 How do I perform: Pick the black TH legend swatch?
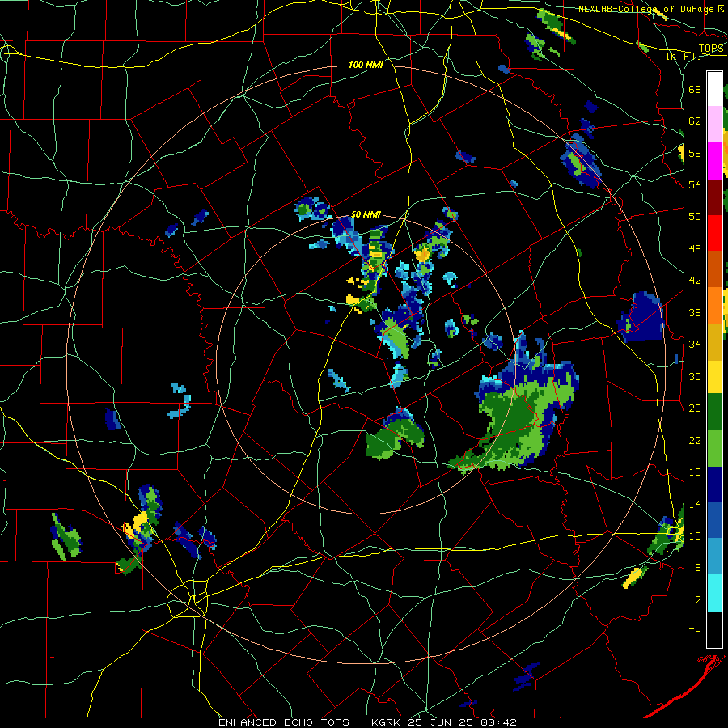(x=714, y=629)
